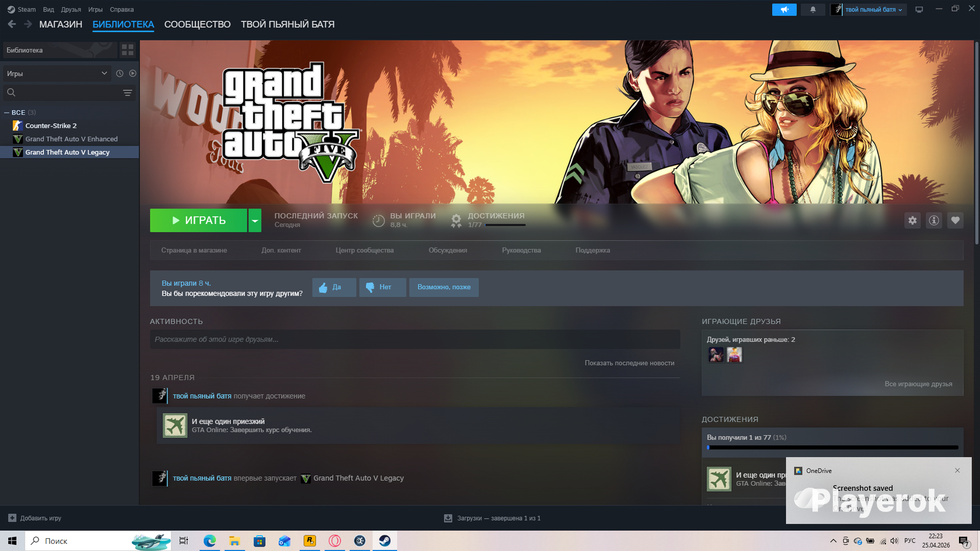Open Microsoft Edge from taskbar
Image resolution: width=980 pixels, height=551 pixels.
(209, 541)
